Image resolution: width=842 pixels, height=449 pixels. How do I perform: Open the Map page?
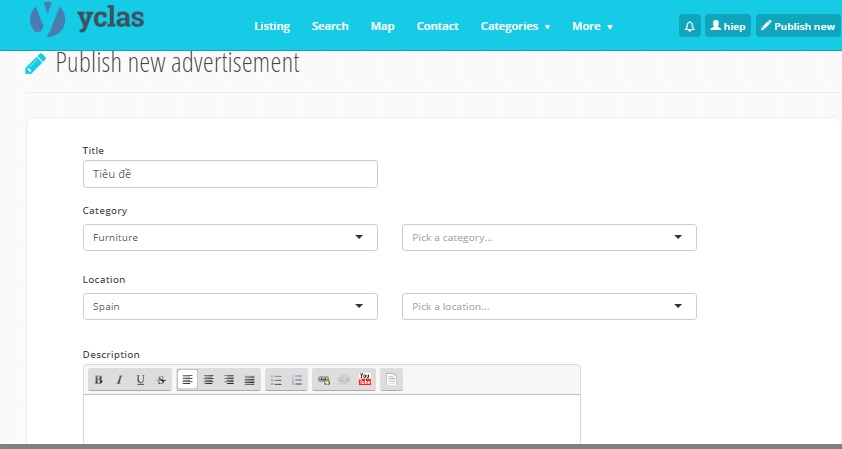pos(383,26)
